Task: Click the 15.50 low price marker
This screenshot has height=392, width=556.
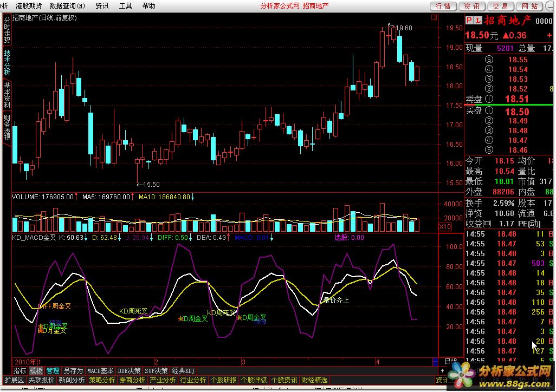Action: click(151, 185)
